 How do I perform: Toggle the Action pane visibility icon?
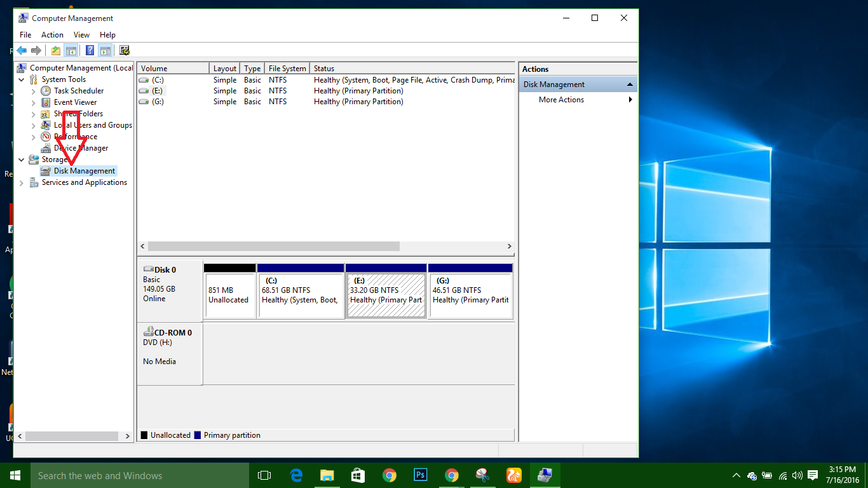tap(105, 50)
